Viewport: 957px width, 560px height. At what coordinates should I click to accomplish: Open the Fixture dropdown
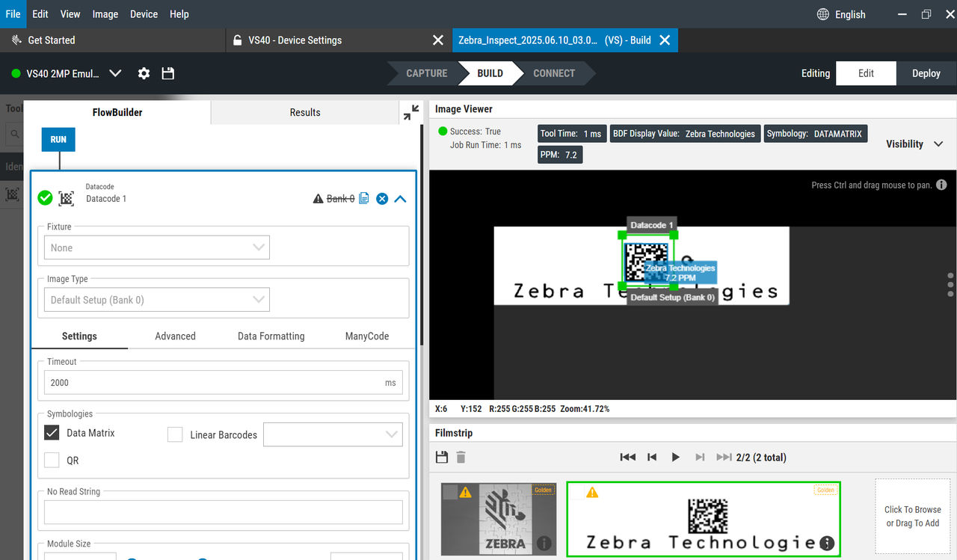(157, 247)
